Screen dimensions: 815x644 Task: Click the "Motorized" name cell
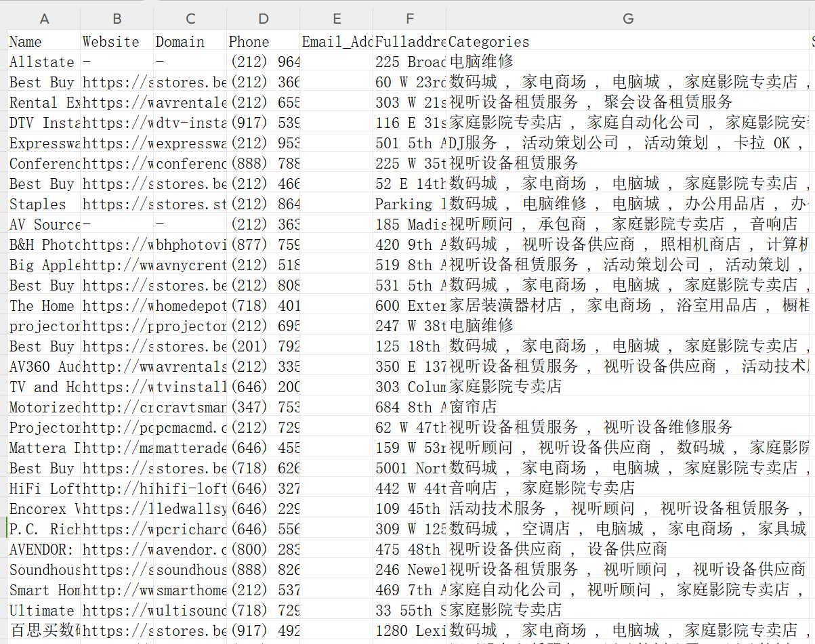(x=44, y=407)
